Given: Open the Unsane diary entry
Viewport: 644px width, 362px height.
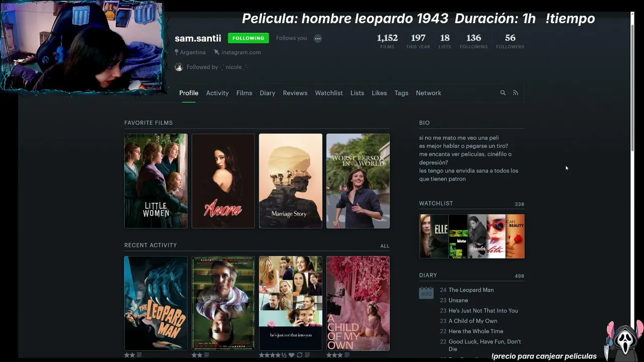Looking at the screenshot, I should [x=458, y=300].
